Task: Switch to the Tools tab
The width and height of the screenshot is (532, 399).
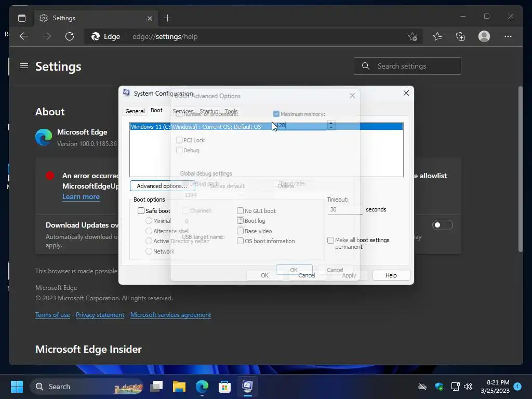Action: (231, 111)
